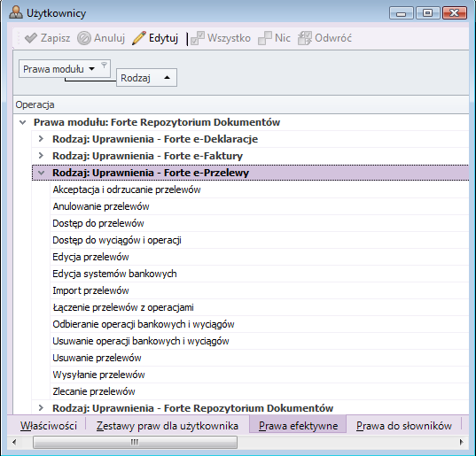The width and height of the screenshot is (476, 456).
Task: Toggle sort arrow on Rodzaj grouping box
Action: pos(167,78)
